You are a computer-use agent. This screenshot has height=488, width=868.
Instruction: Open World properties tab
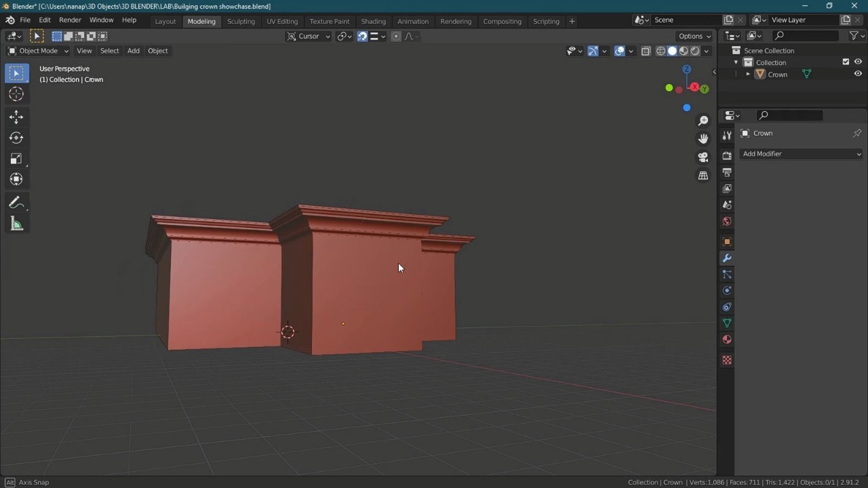[727, 221]
